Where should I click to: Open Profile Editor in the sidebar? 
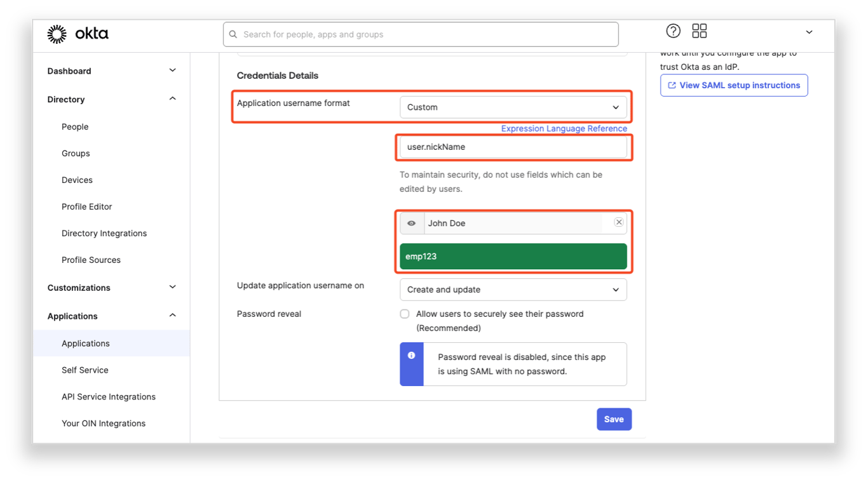click(86, 207)
